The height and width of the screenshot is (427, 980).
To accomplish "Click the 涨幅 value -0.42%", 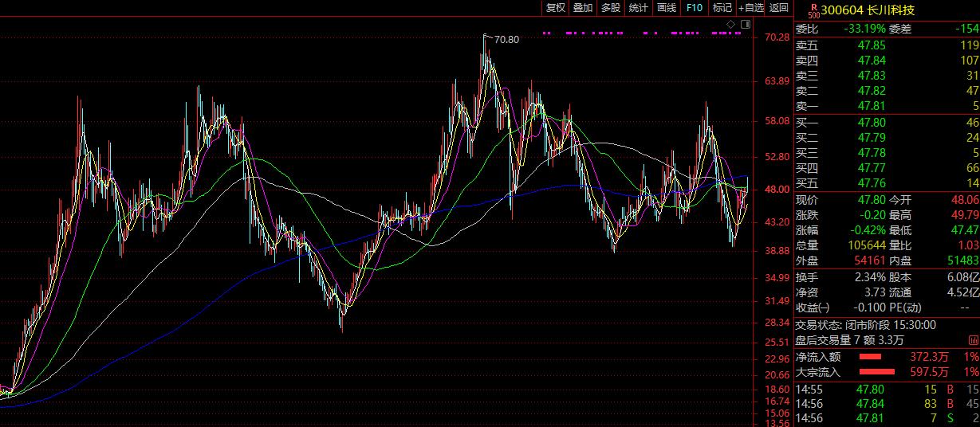I will pos(868,231).
